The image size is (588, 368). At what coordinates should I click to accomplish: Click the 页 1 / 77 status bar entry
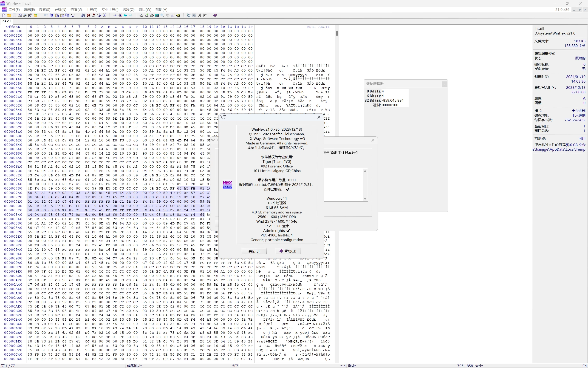[8, 366]
